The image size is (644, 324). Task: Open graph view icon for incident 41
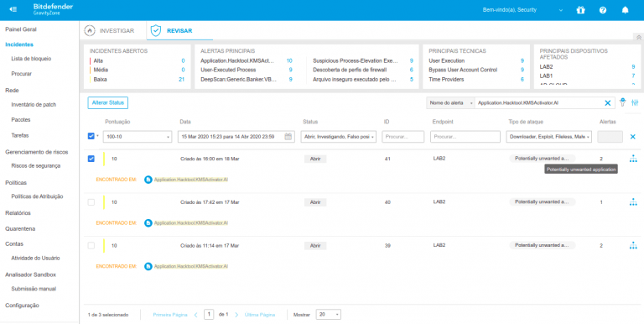pyautogui.click(x=633, y=159)
